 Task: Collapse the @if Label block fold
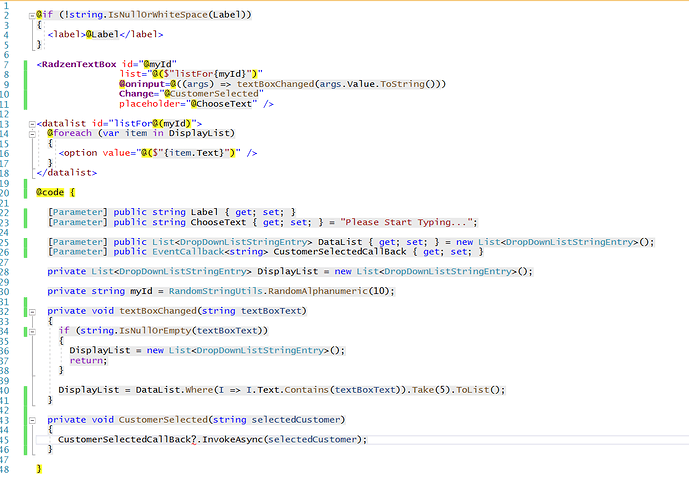tap(32, 15)
